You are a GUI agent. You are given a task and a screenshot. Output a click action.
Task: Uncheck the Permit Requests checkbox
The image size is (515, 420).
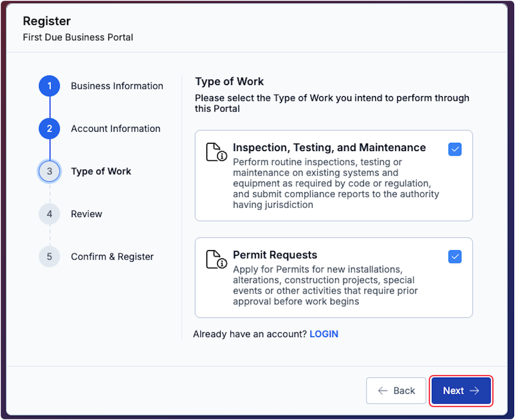click(x=455, y=257)
